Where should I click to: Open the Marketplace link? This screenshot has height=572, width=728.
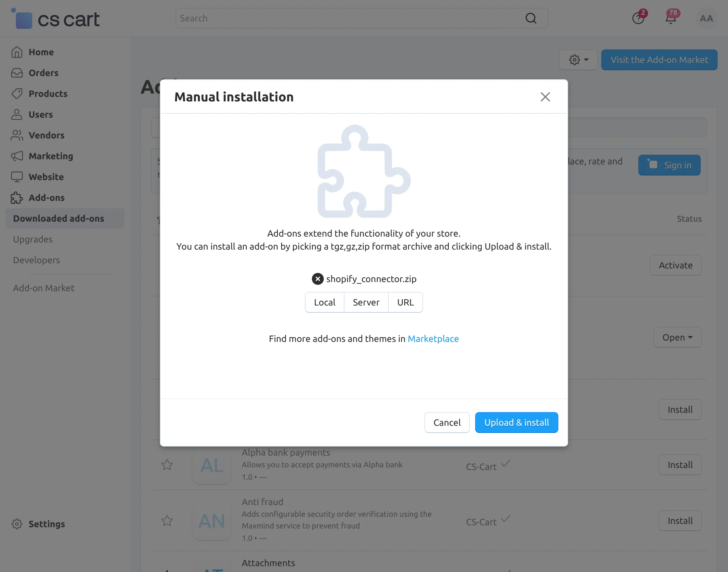pos(433,339)
